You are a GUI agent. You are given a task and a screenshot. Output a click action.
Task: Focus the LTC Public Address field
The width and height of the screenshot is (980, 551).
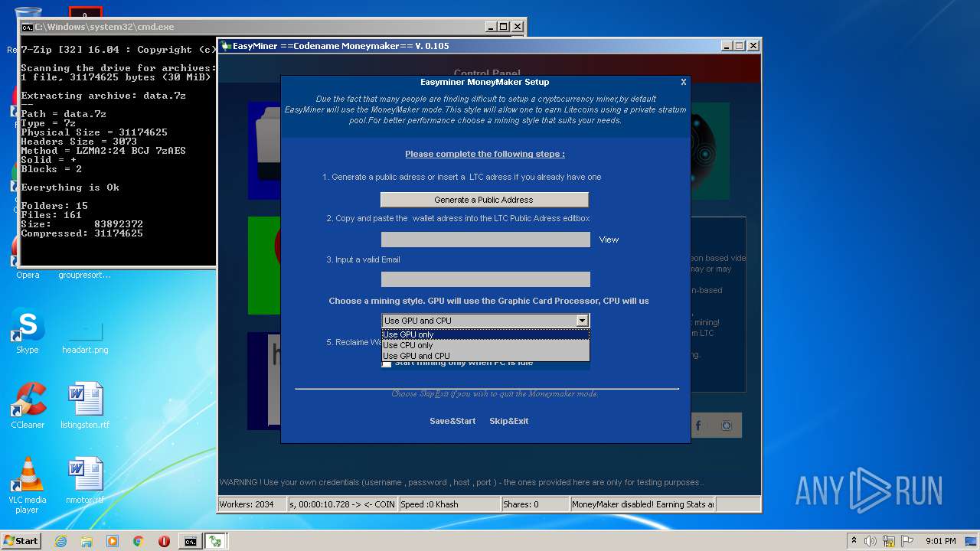pyautogui.click(x=485, y=240)
